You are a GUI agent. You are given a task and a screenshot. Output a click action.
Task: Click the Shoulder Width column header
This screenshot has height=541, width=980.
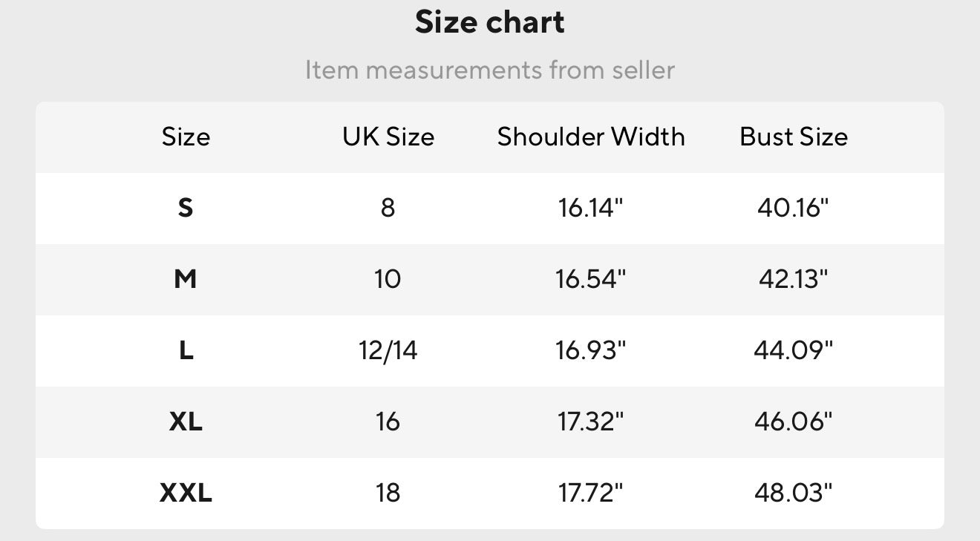point(591,137)
